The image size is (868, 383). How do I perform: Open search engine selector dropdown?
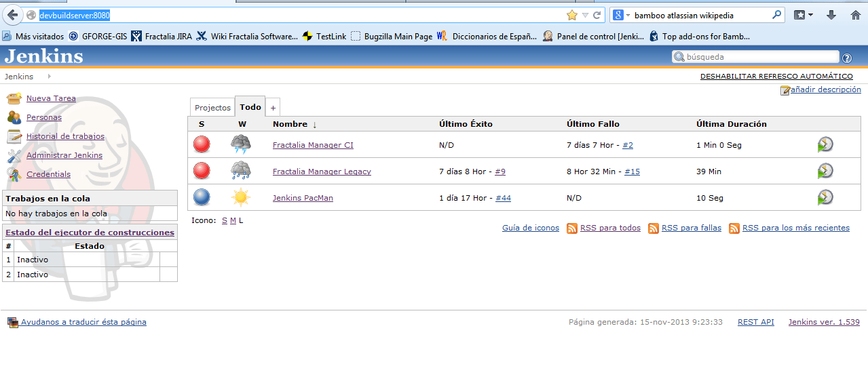622,15
